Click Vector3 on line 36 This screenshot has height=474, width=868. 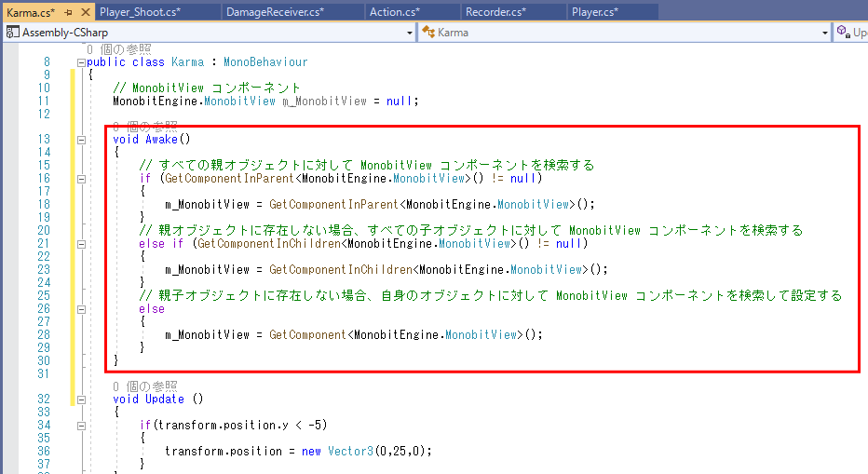coord(351,452)
